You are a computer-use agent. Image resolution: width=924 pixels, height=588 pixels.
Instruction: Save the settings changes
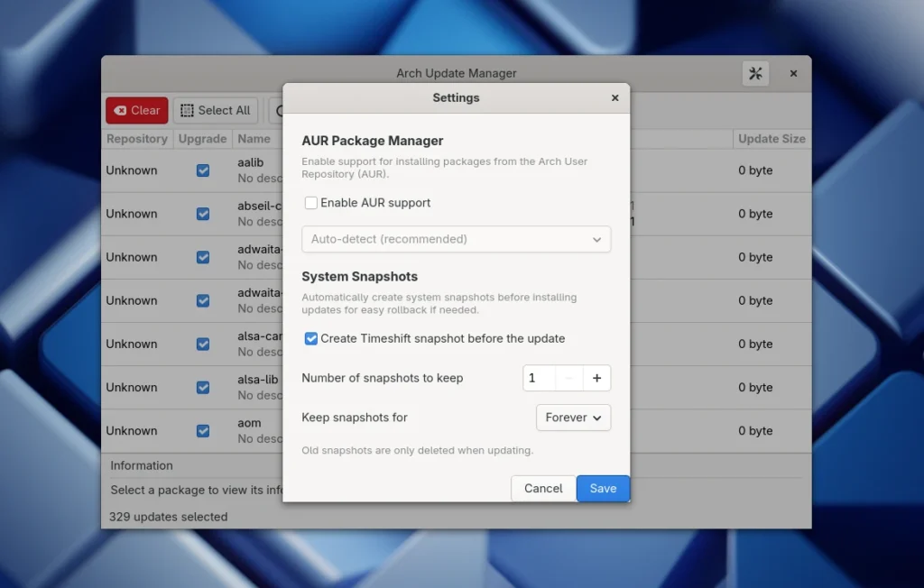click(x=603, y=488)
